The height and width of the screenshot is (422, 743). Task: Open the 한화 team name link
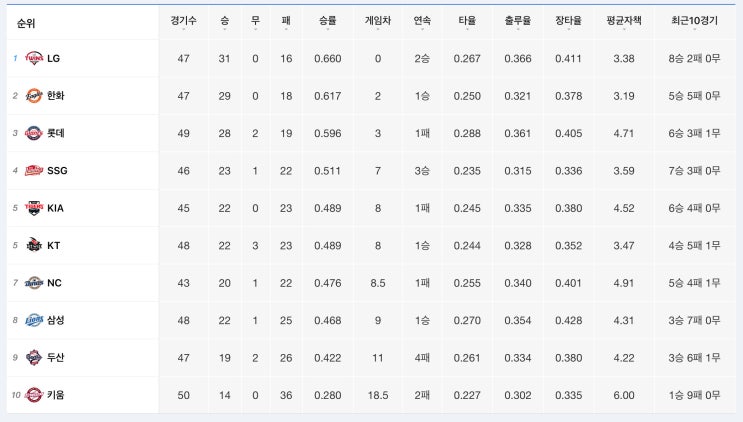pyautogui.click(x=56, y=96)
